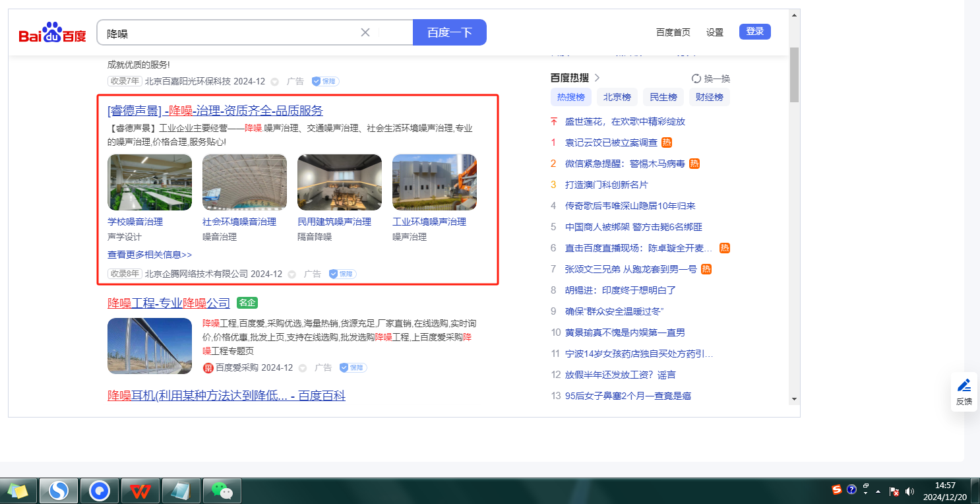Switch to the 财经榜 tab
This screenshot has height=504, width=980.
709,97
